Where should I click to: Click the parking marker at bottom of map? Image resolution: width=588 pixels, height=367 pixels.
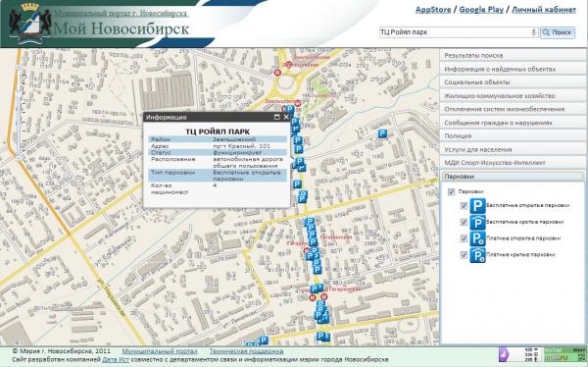[x=264, y=341]
